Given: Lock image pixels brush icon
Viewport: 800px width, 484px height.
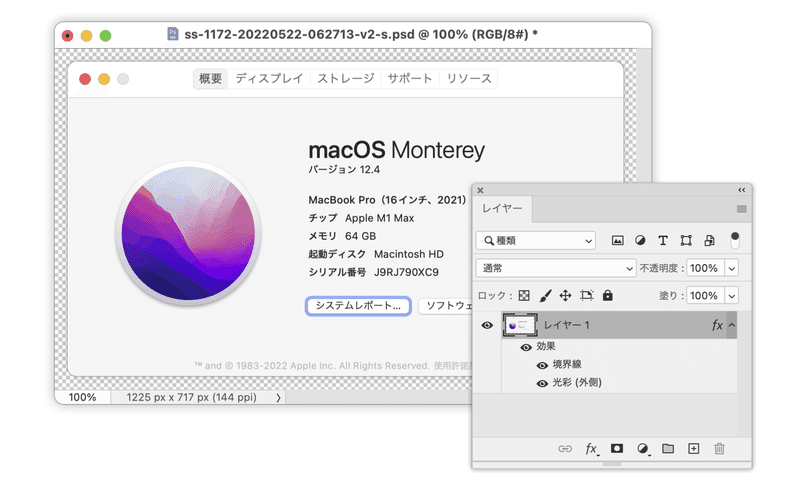Looking at the screenshot, I should tap(545, 295).
